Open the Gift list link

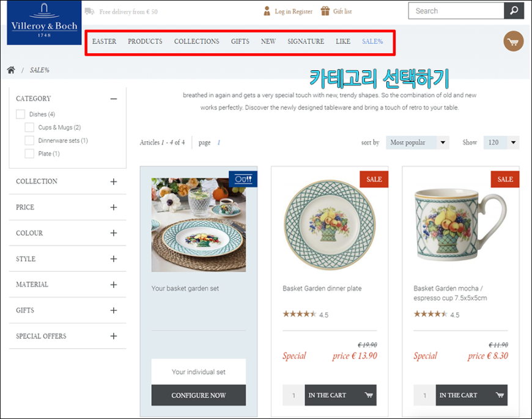click(x=342, y=12)
